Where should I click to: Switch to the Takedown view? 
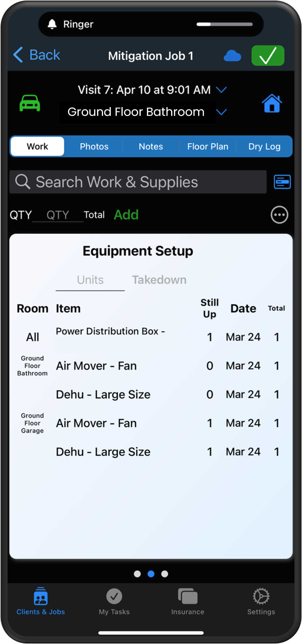point(159,280)
